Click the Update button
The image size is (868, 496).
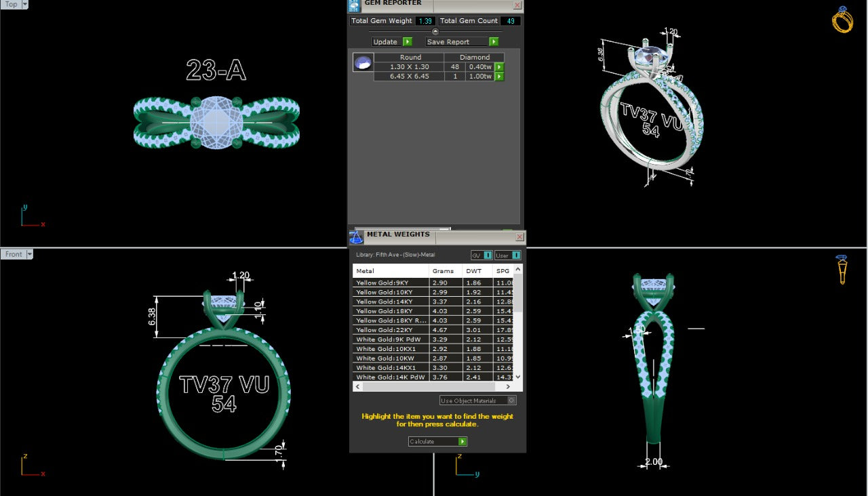pos(392,42)
